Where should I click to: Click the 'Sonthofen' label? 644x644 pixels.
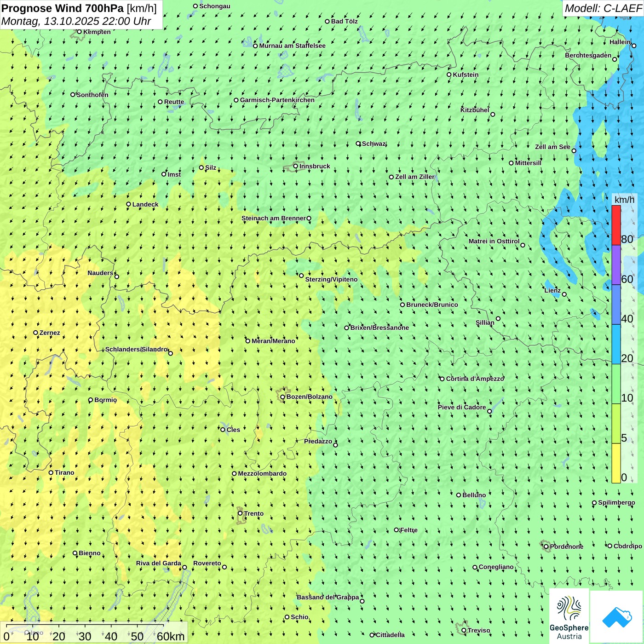coord(92,95)
